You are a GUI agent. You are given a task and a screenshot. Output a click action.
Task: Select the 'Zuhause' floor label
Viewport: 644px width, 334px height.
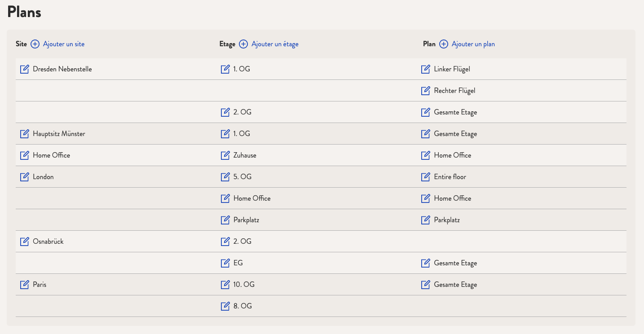click(x=245, y=155)
